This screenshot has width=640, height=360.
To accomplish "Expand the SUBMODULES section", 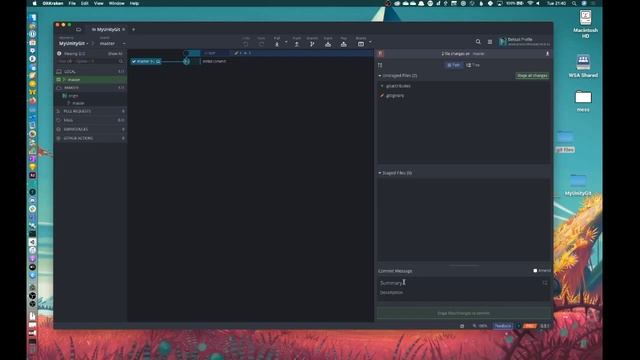I will [91, 129].
